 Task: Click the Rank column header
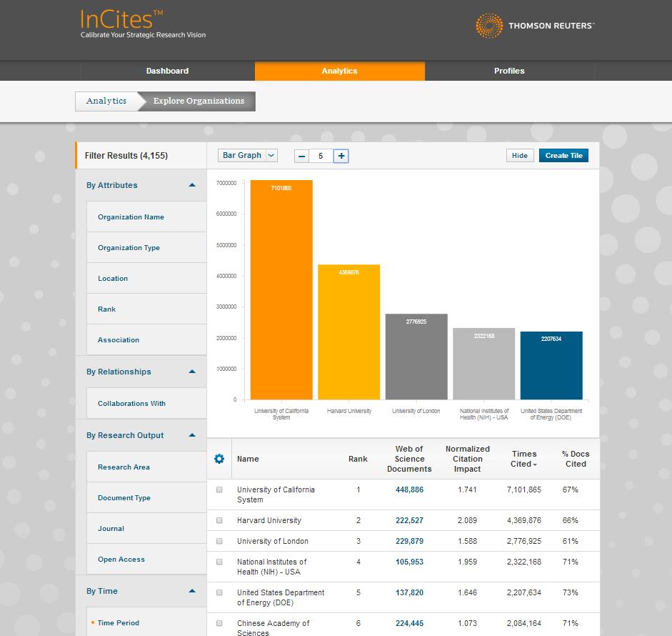click(x=358, y=459)
